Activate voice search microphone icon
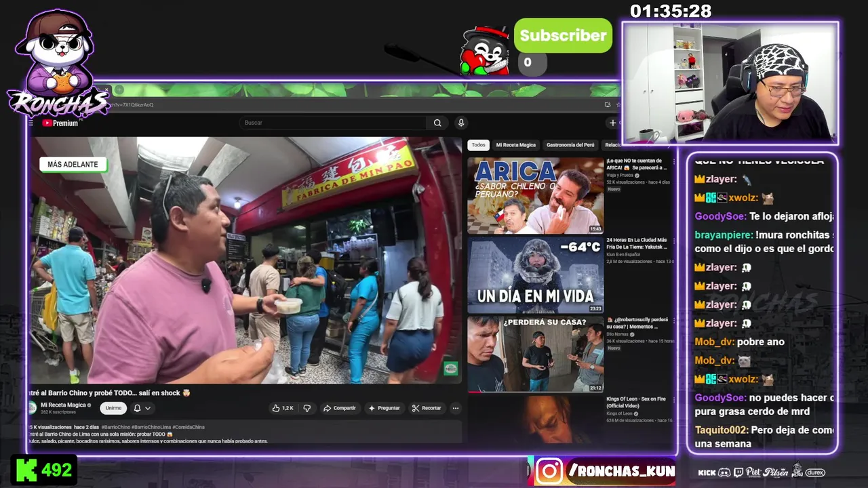 pos(461,123)
